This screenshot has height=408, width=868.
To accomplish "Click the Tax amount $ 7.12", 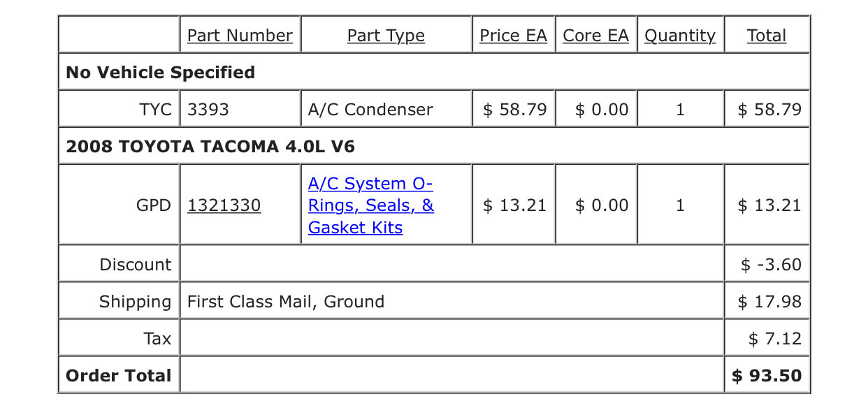I will 775,339.
